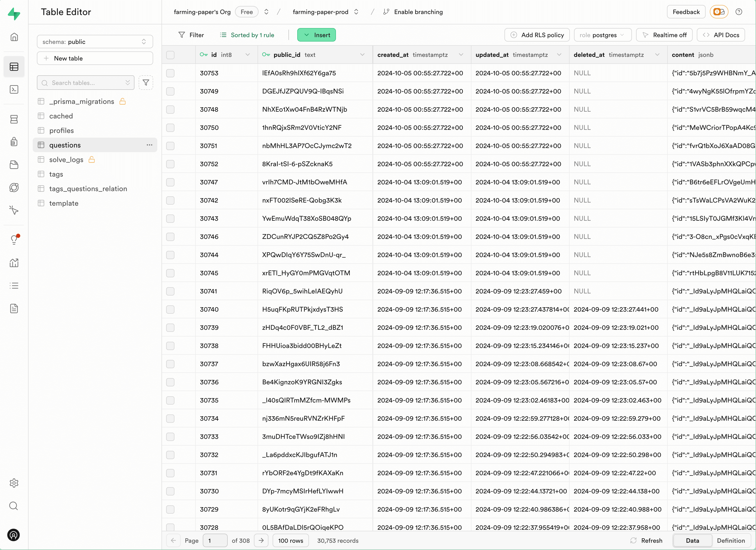Select the checkbox for row 30753
The height and width of the screenshot is (550, 756).
tap(170, 73)
